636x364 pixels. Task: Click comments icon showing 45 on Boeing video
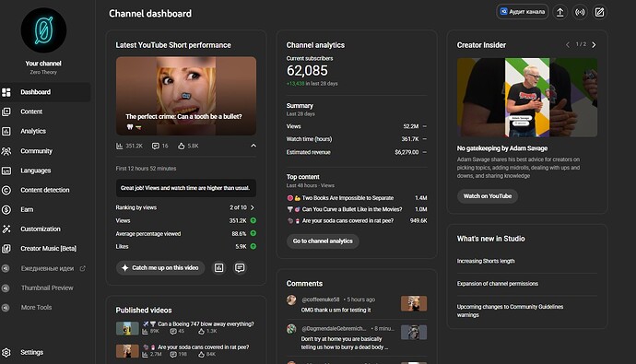coord(173,332)
